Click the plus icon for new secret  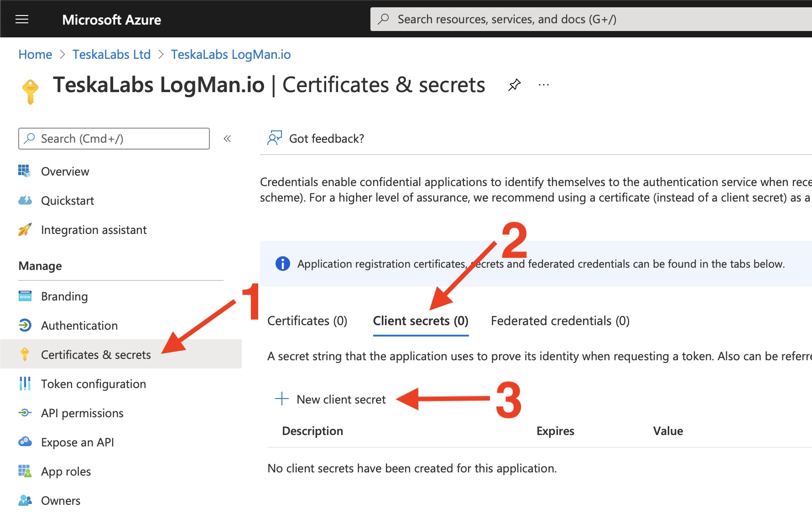tap(282, 399)
